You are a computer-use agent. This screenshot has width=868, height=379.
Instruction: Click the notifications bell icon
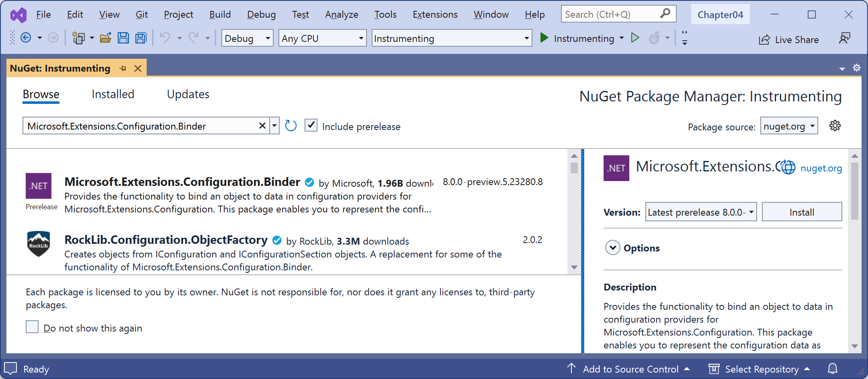(x=833, y=369)
